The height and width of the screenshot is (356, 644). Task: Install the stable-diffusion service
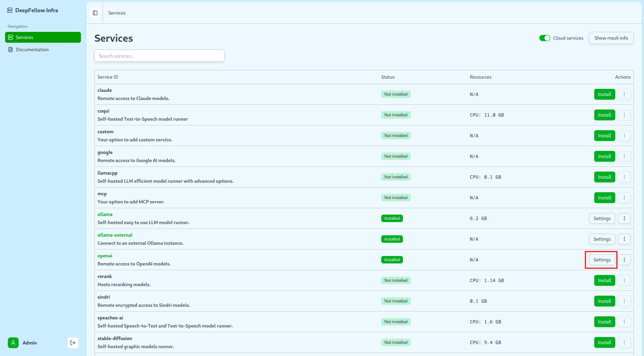pos(604,342)
